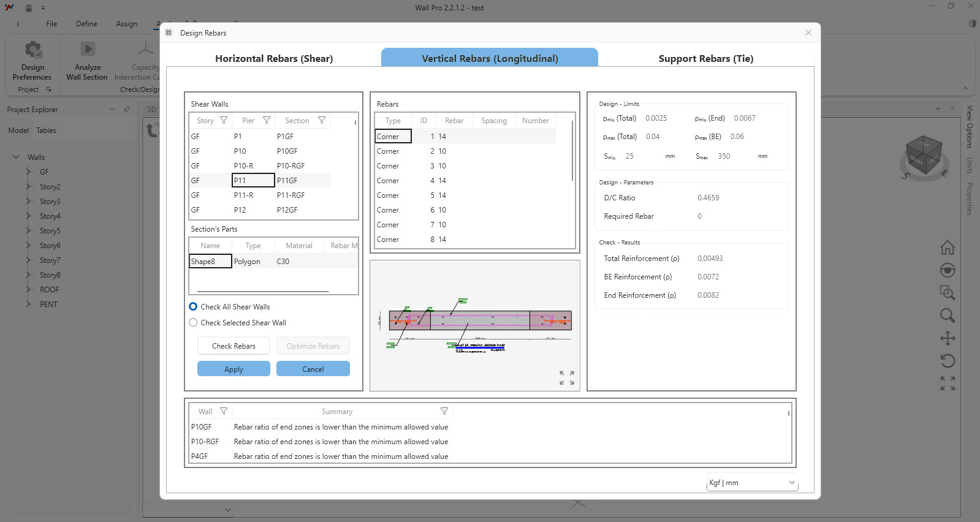The width and height of the screenshot is (980, 522).
Task: Click the Summary column filter icon
Action: tap(444, 411)
